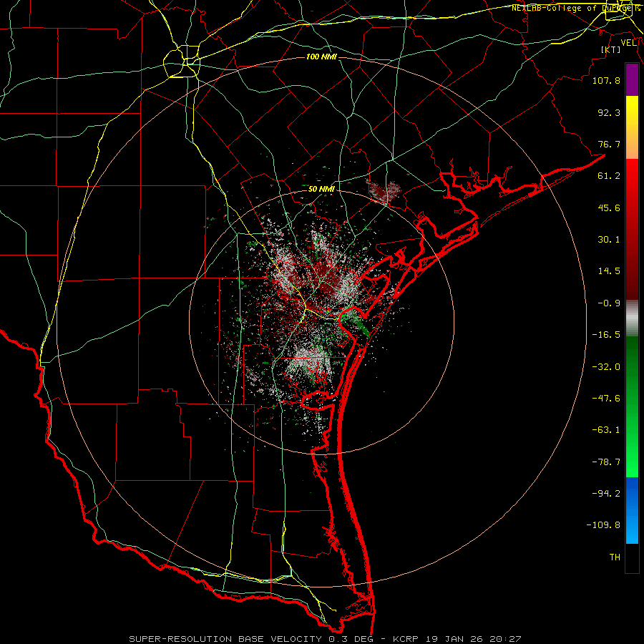Click the purple segment of the velocity color bar

click(632, 80)
